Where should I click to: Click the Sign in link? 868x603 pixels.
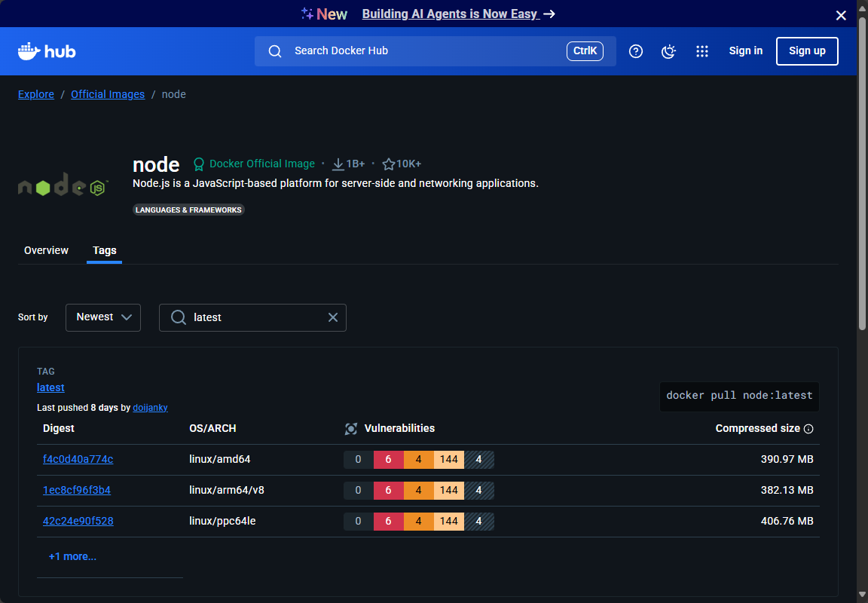coord(746,51)
